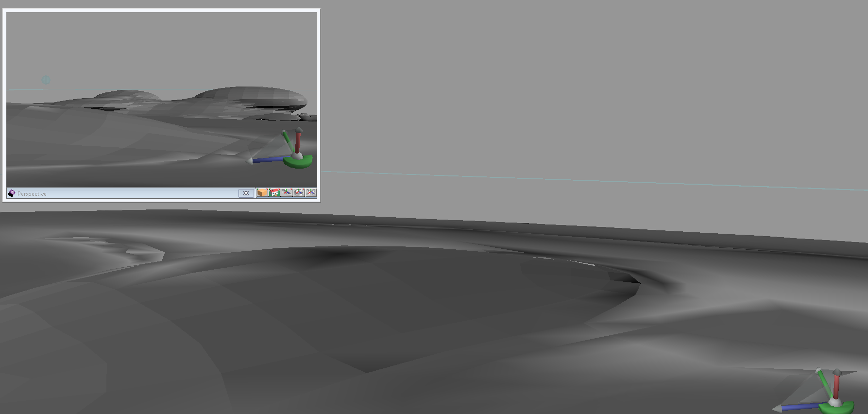The image size is (868, 414).
Task: Select the rotate axis icon in the inset toolbar
Action: (299, 193)
